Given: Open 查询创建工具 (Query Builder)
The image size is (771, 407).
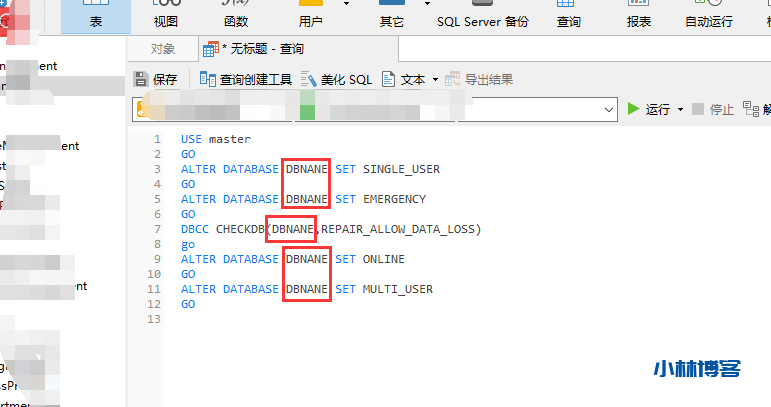Looking at the screenshot, I should coord(246,79).
